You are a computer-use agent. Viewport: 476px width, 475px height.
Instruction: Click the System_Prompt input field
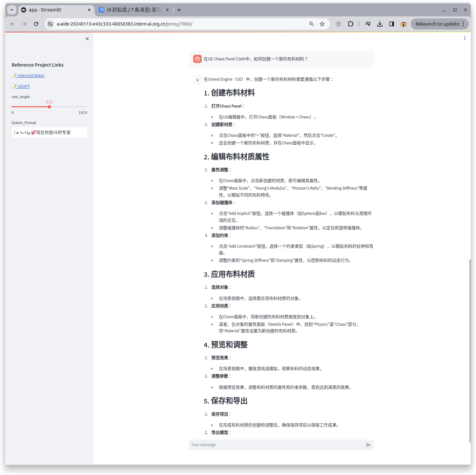[49, 133]
